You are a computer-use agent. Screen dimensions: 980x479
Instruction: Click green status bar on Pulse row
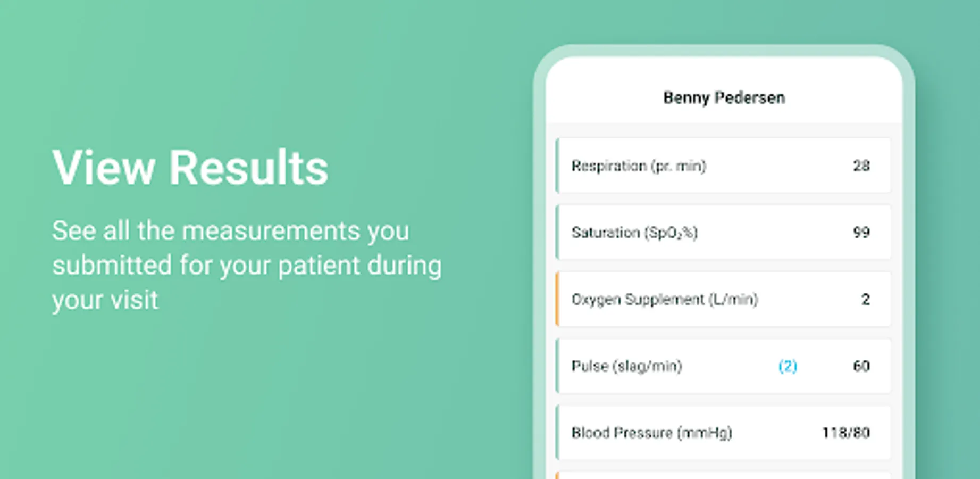557,366
